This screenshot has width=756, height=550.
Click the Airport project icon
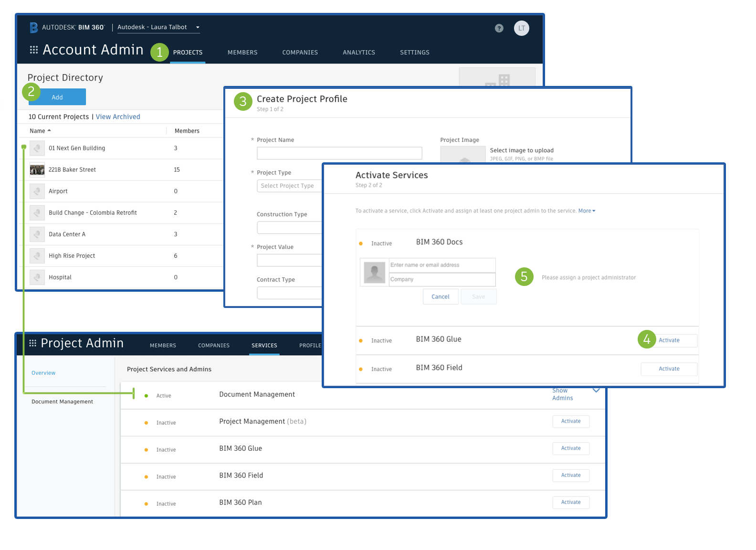coord(37,191)
